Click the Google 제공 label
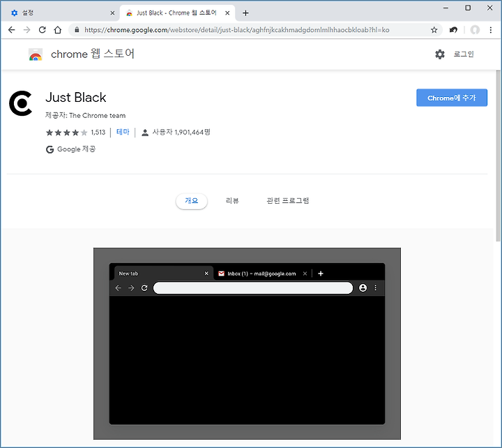The image size is (502, 448). (x=70, y=149)
